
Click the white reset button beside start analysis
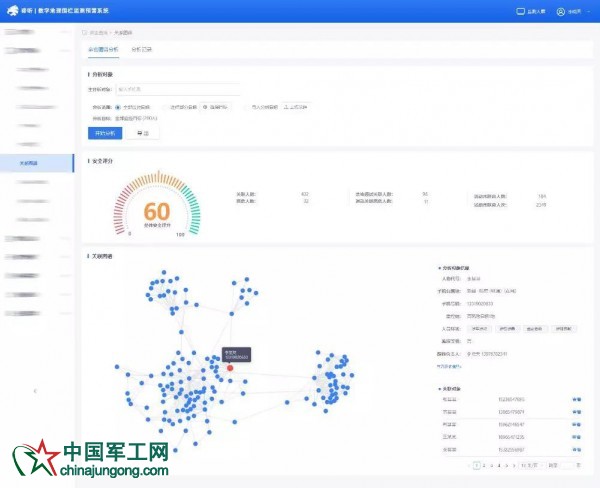point(144,132)
